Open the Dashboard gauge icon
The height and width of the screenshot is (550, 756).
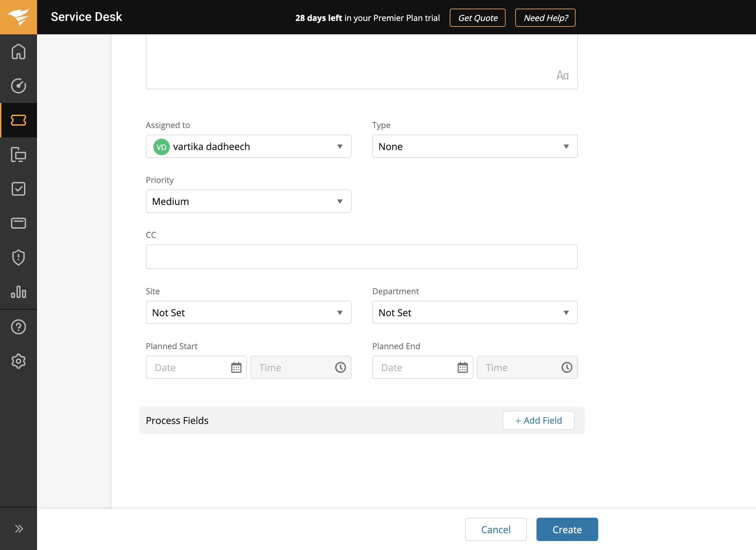(19, 86)
